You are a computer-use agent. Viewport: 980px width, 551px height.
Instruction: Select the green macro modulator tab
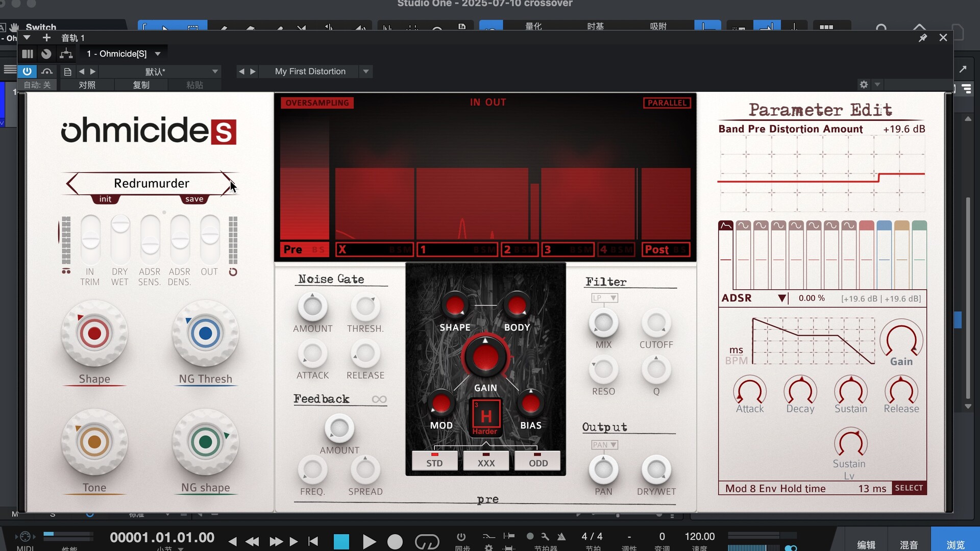[x=919, y=226]
